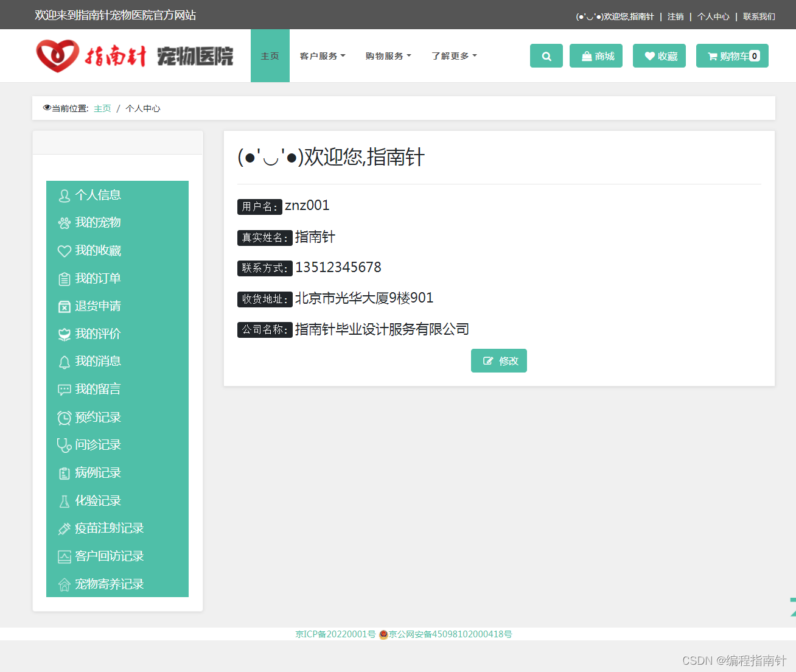
Task: Click the stethoscope icon beside 问诊记录
Action: point(65,446)
